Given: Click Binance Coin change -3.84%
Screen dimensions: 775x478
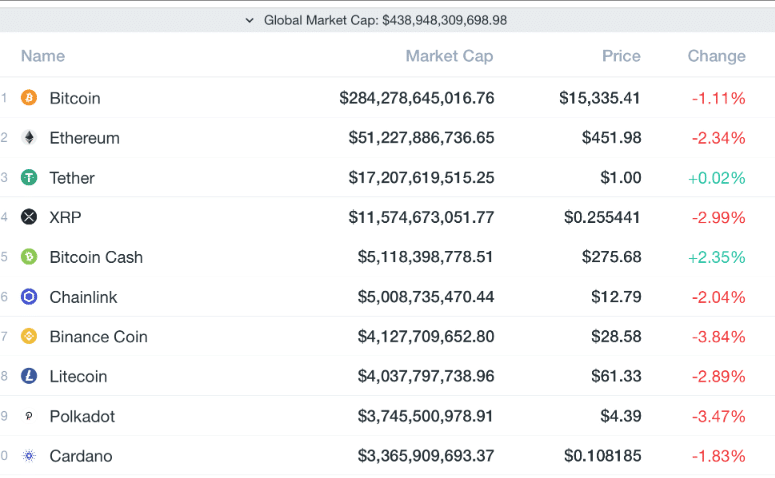Looking at the screenshot, I should coord(719,337).
